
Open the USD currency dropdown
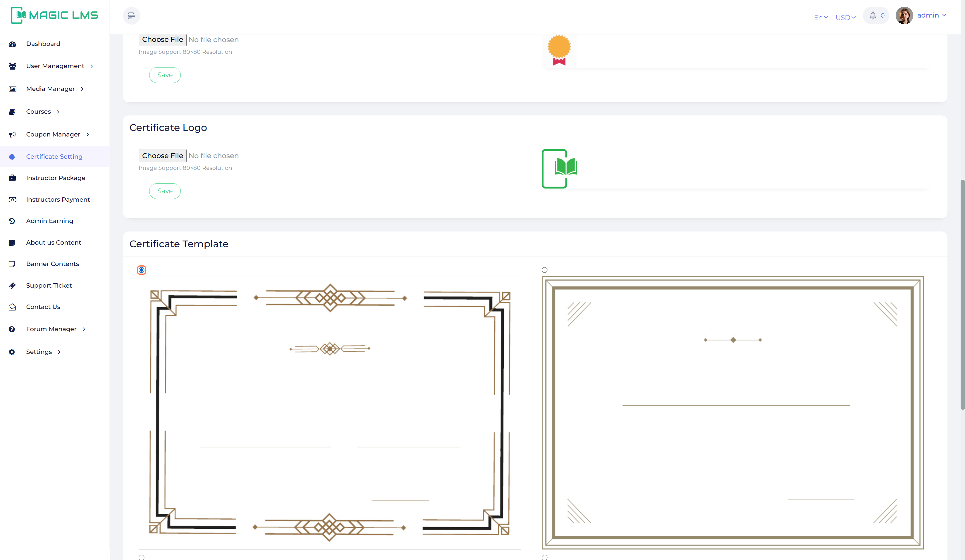click(845, 18)
